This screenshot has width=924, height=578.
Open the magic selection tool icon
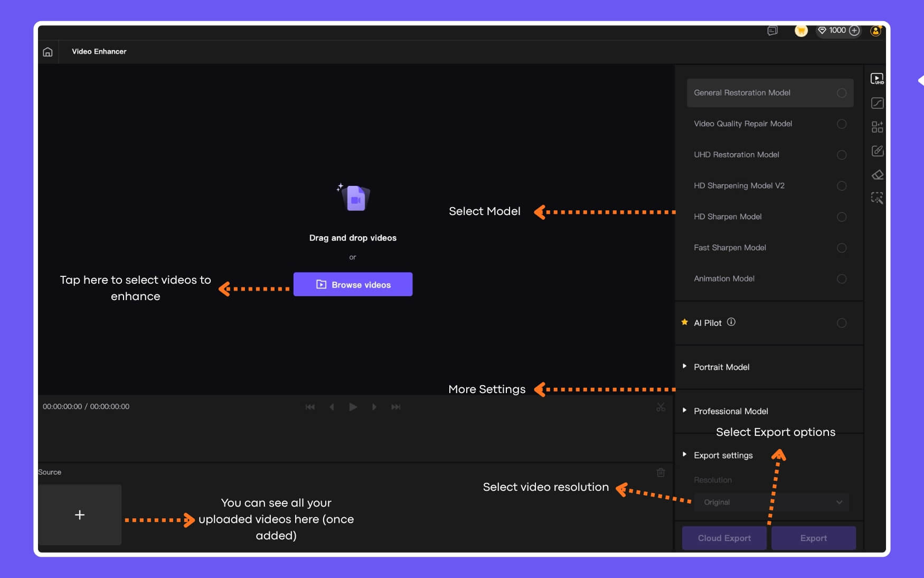(x=878, y=198)
